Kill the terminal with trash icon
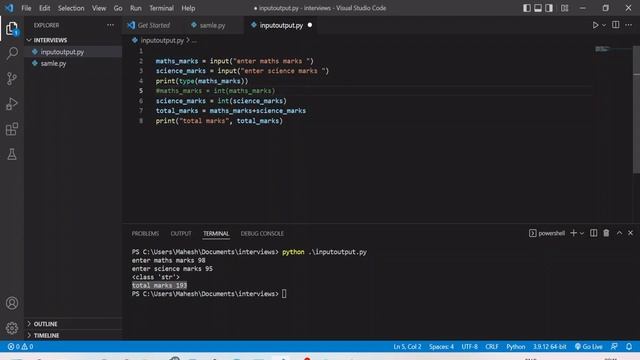640x360 pixels. pyautogui.click(x=606, y=233)
